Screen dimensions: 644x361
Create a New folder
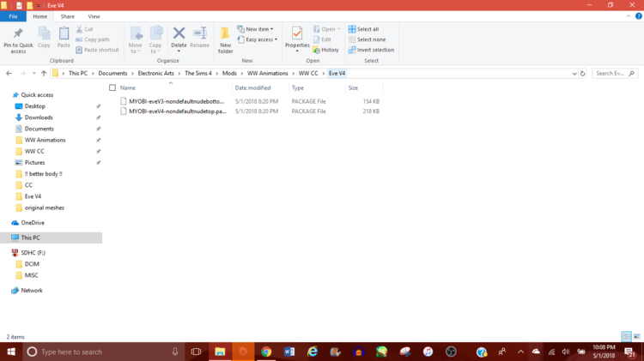[225, 39]
